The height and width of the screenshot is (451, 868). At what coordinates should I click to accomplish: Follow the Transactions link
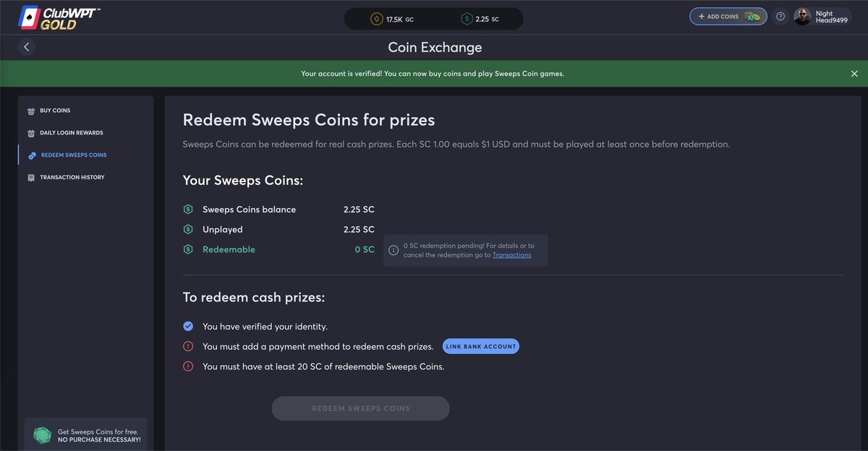[511, 255]
